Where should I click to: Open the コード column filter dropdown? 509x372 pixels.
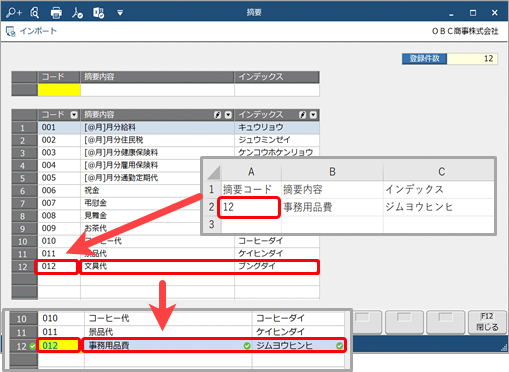point(74,115)
